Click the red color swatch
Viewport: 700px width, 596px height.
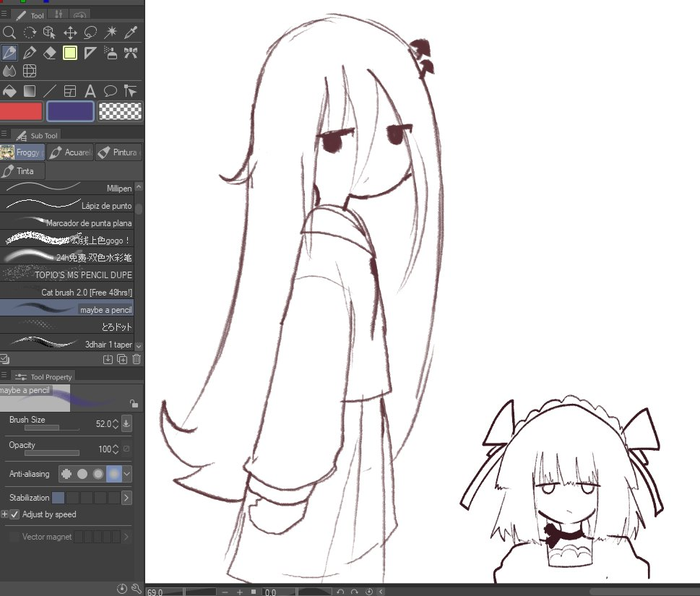tap(21, 111)
